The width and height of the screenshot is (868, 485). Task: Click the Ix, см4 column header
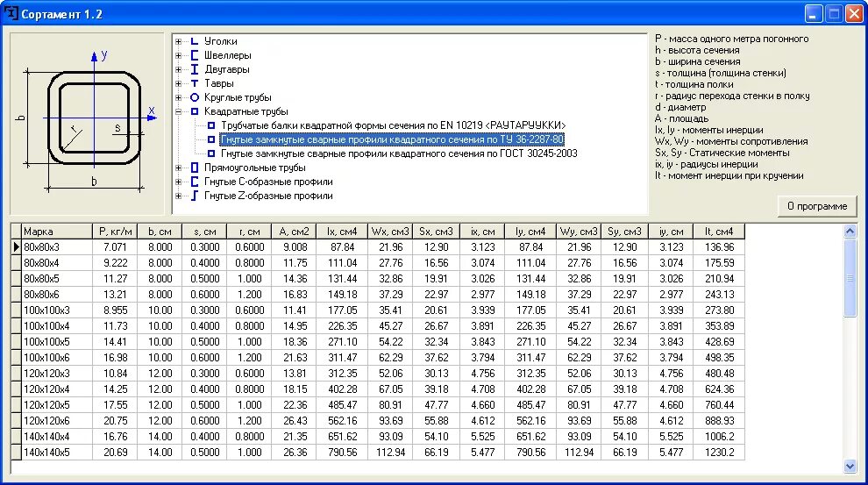tap(342, 232)
